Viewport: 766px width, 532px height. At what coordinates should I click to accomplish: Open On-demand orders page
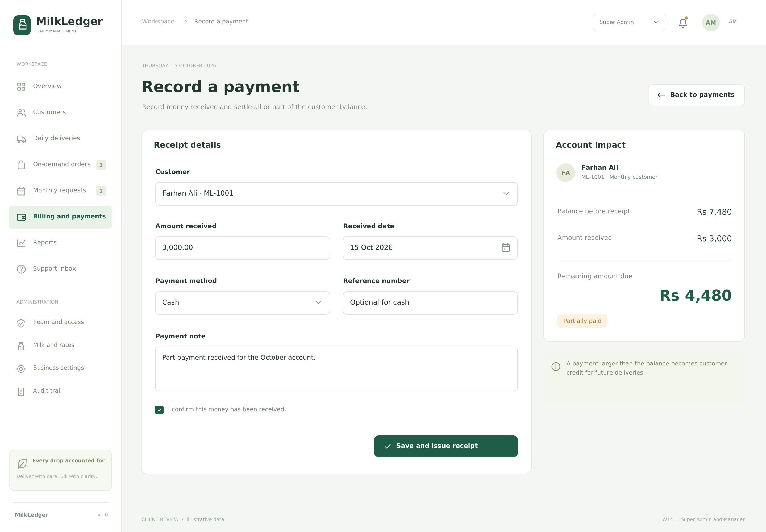tap(60, 164)
